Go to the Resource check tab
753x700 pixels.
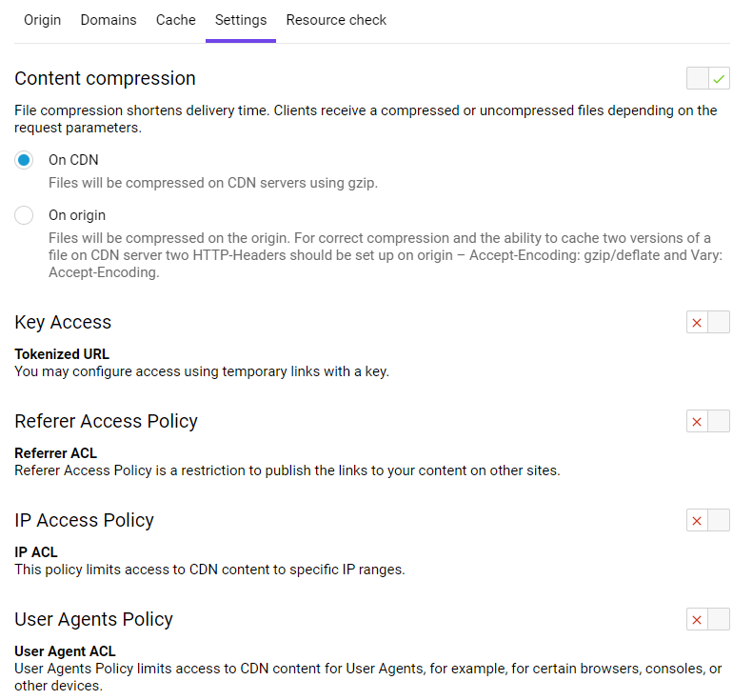coord(336,20)
